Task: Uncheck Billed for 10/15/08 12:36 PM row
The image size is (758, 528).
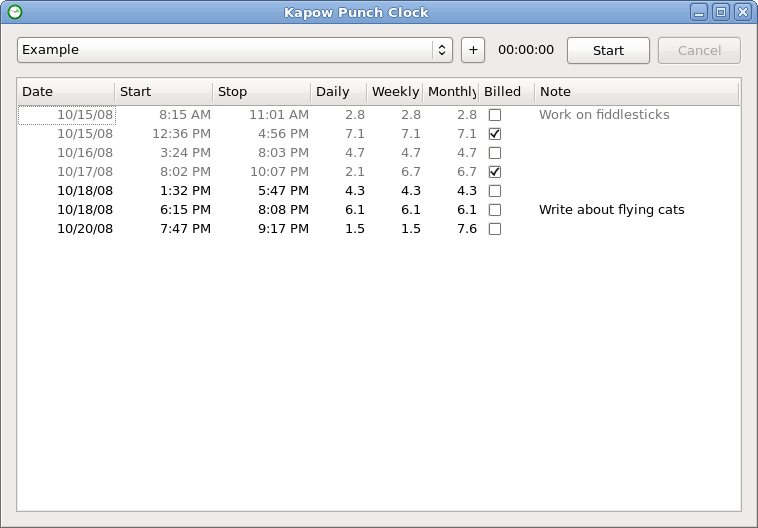Action: point(495,134)
